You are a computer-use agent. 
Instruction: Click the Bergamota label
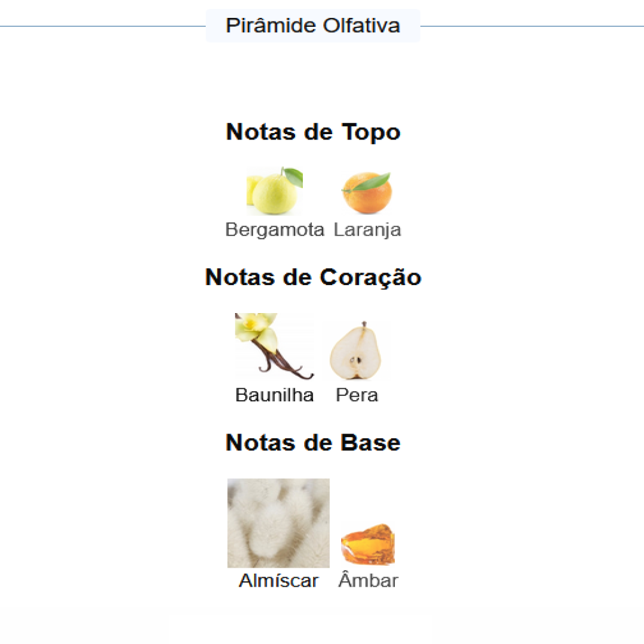[274, 230]
